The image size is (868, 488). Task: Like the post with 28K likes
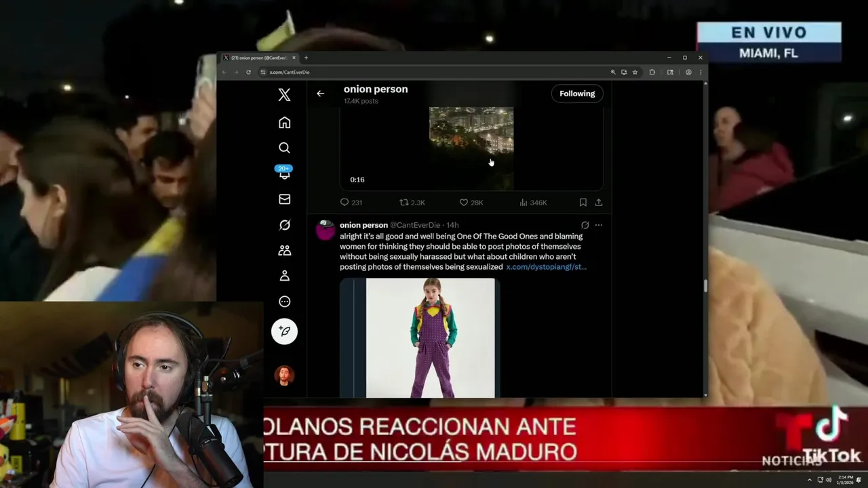pos(471,202)
